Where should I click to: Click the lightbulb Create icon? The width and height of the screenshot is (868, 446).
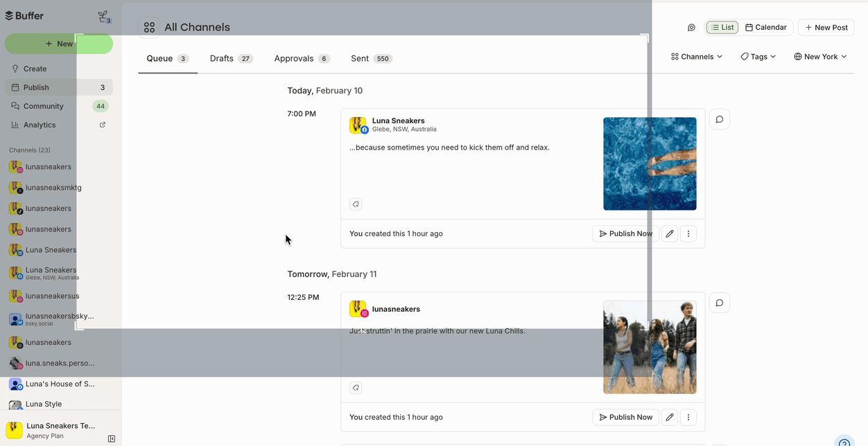15,69
